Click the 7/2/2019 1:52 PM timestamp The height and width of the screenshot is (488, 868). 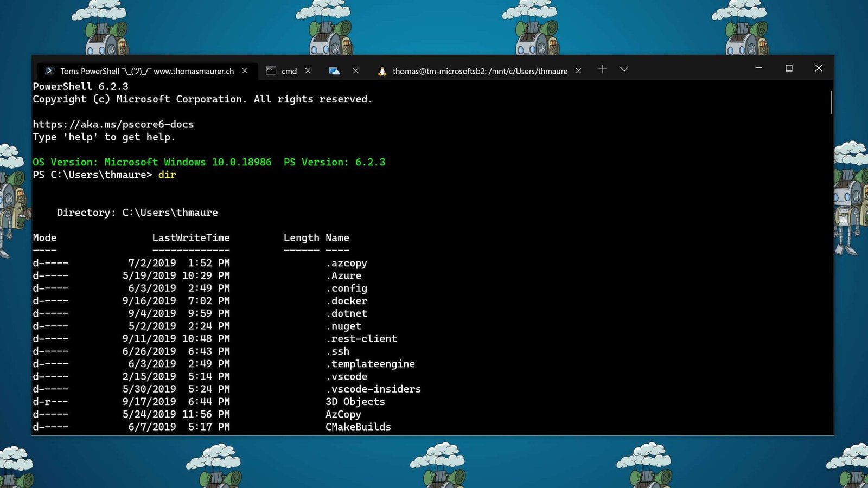tap(179, 263)
